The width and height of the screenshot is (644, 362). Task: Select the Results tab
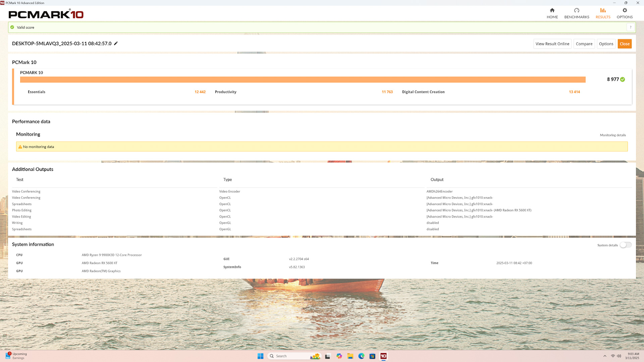(x=603, y=13)
